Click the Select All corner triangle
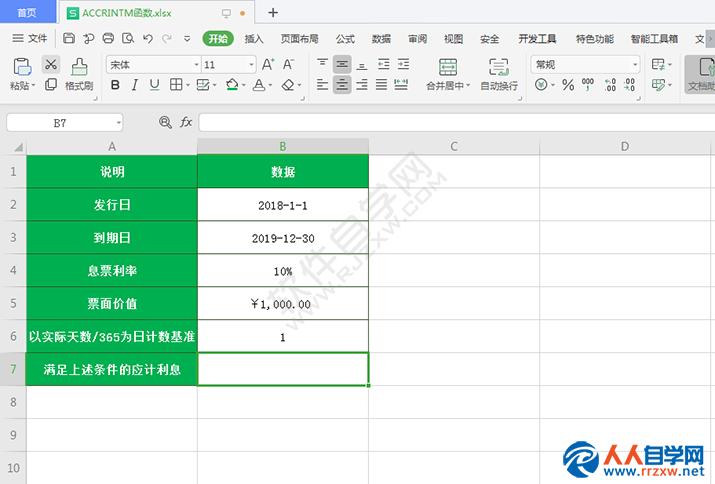Screen dimensions: 715x484 [17, 146]
